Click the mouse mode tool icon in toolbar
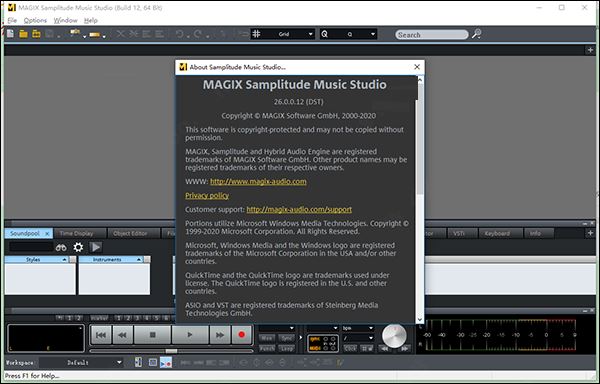 tap(75, 33)
